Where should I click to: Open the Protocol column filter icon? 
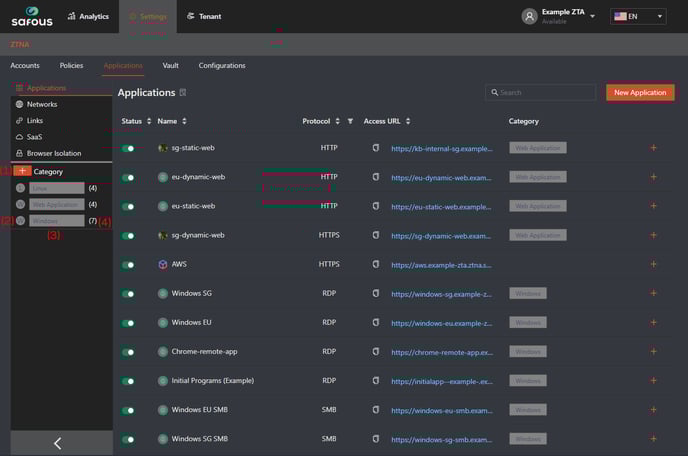pos(350,121)
